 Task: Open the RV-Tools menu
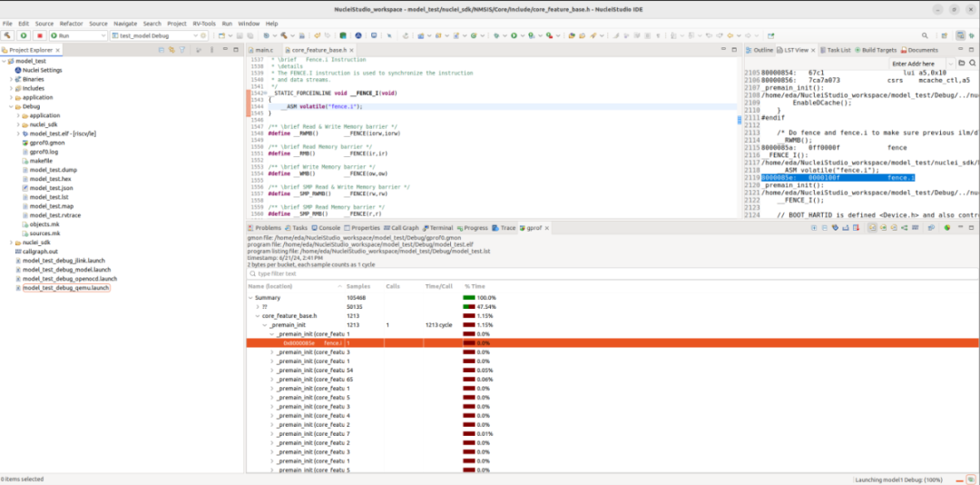coord(205,23)
